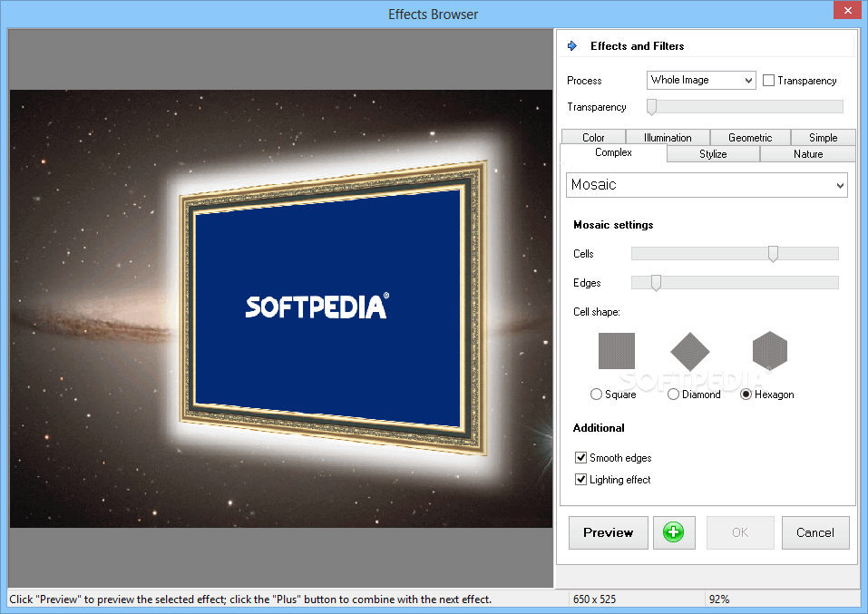
Task: Select the square cell shape preview
Action: click(616, 350)
